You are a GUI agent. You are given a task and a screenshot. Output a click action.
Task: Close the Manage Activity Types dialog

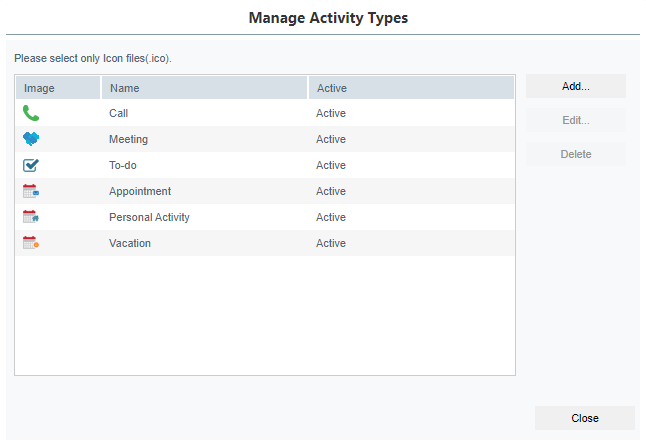click(585, 418)
